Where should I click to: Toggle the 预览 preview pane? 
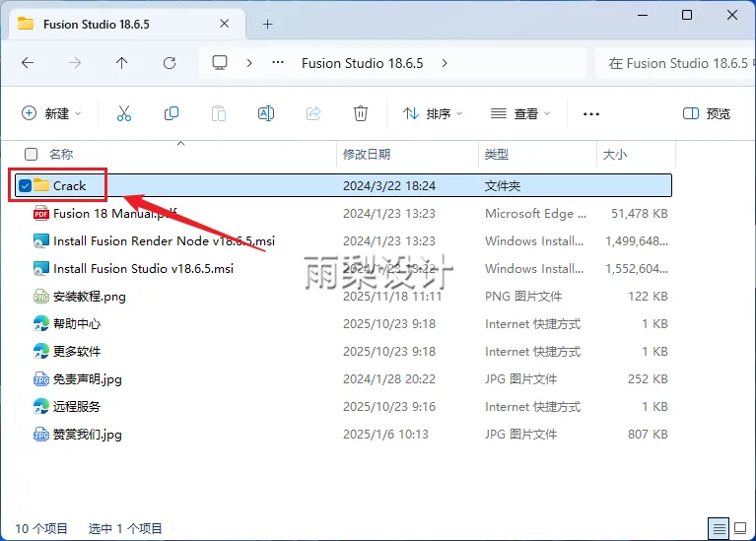coord(707,113)
